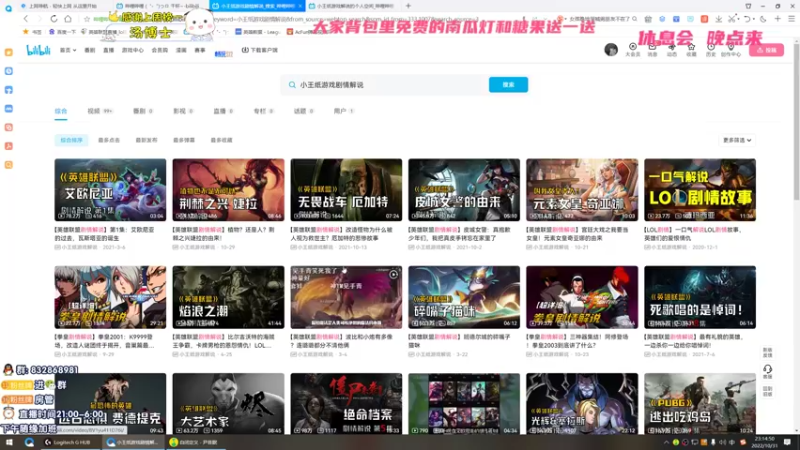Open the 逃出吃鸡岛 PUBG thumbnail
Screen dimensions: 800x450
(x=700, y=404)
